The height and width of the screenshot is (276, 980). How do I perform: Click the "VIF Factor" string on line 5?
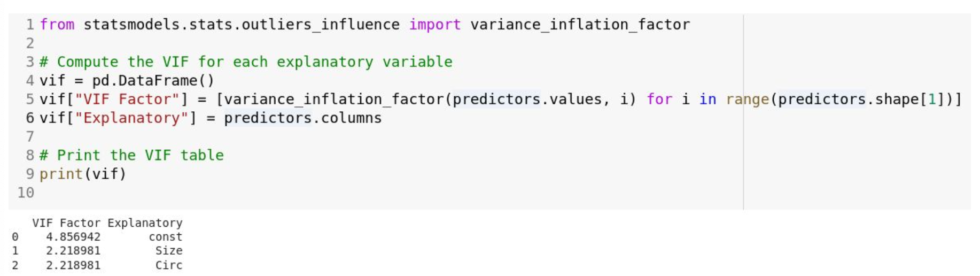coord(127,99)
